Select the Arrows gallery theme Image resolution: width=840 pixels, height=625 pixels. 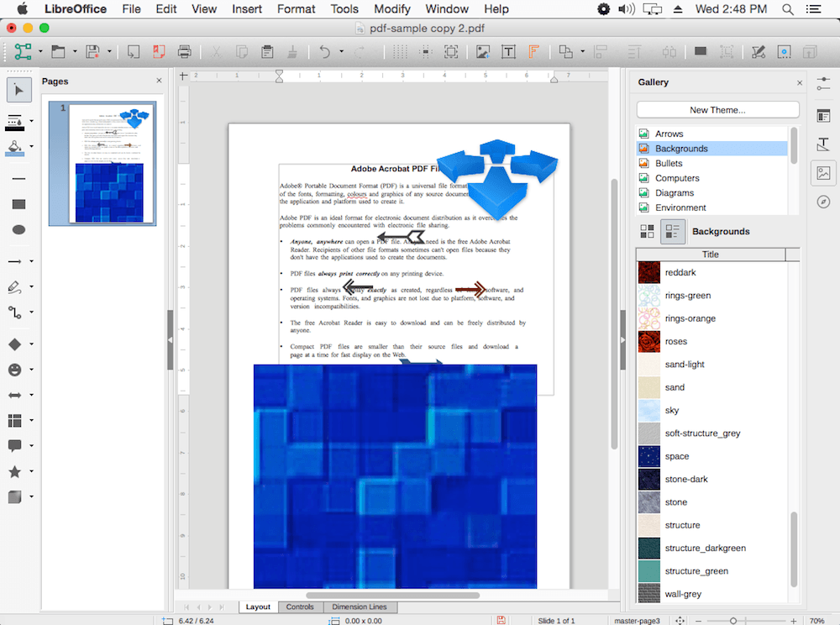tap(712, 134)
